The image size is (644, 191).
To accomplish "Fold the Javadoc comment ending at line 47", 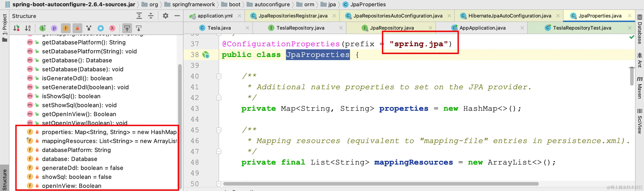I will tap(219, 151).
